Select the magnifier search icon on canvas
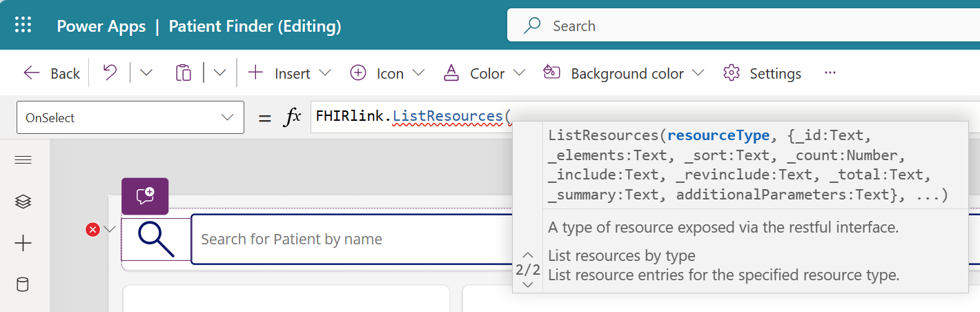The image size is (980, 312). pos(155,239)
